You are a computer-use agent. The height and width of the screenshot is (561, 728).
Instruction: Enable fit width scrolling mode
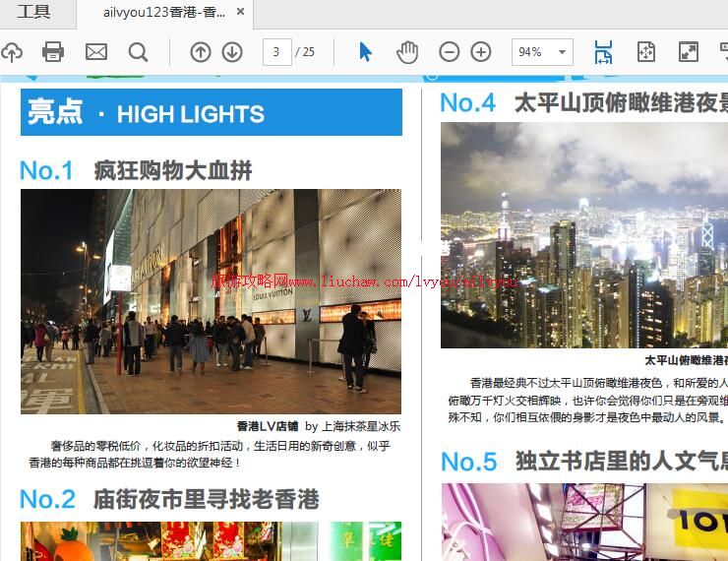point(603,52)
